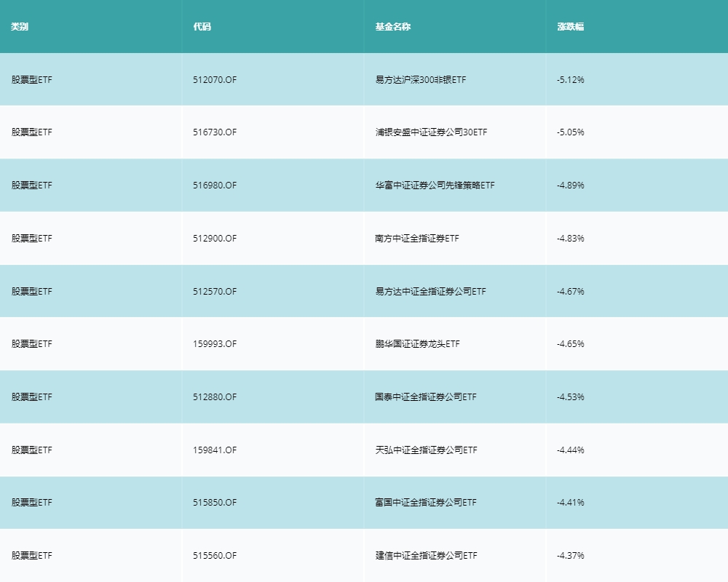Viewport: 728px width, 582px height.
Task: Select fund name 天弘中证全指证券公司ETF
Action: tap(426, 450)
